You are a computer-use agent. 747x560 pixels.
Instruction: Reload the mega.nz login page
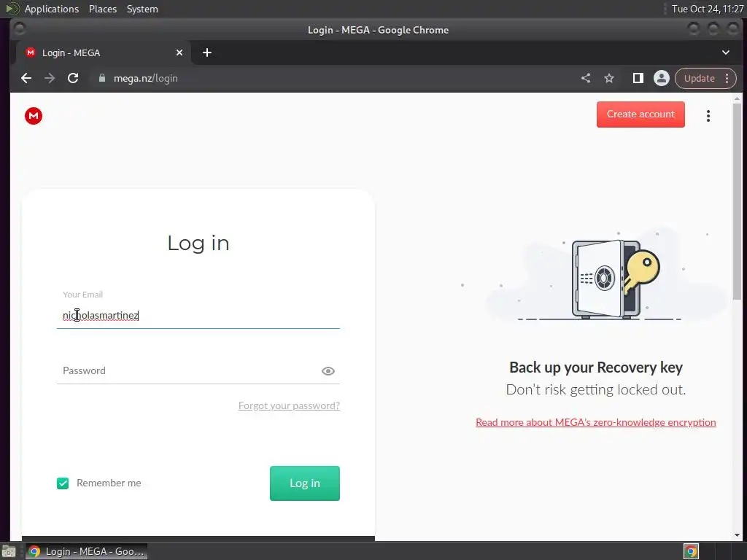(x=73, y=78)
